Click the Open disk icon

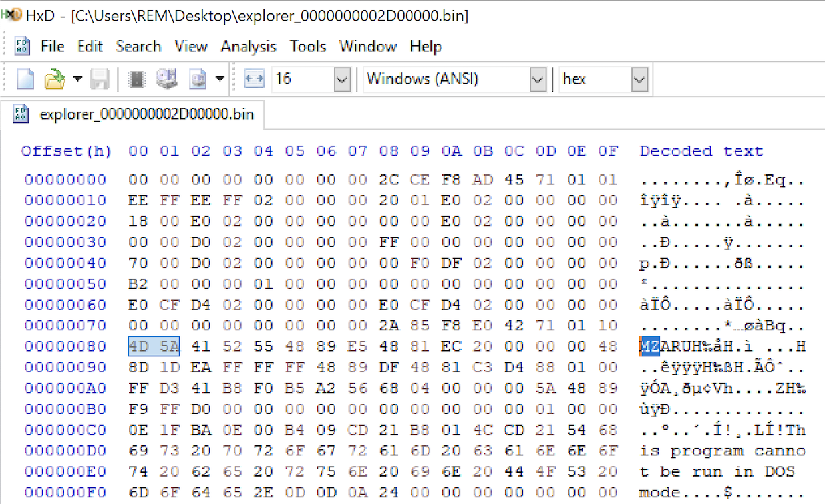[x=166, y=80]
